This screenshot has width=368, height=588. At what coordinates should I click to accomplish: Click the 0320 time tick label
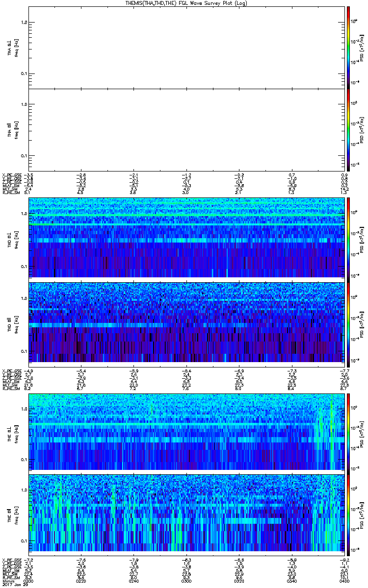pyautogui.click(x=239, y=581)
